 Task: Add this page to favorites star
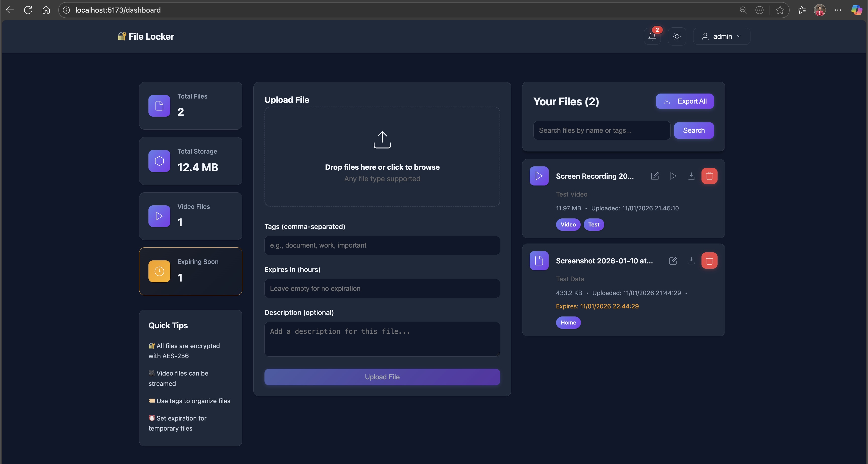[780, 10]
